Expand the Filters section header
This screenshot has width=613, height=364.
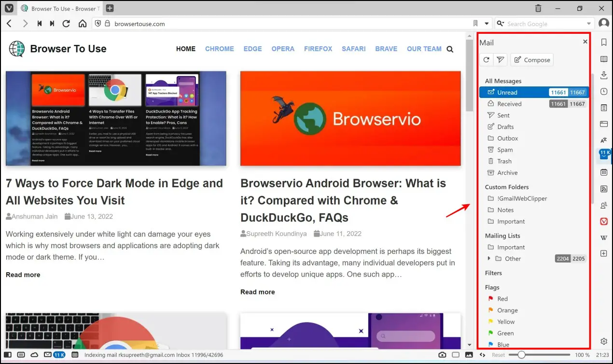(x=493, y=273)
